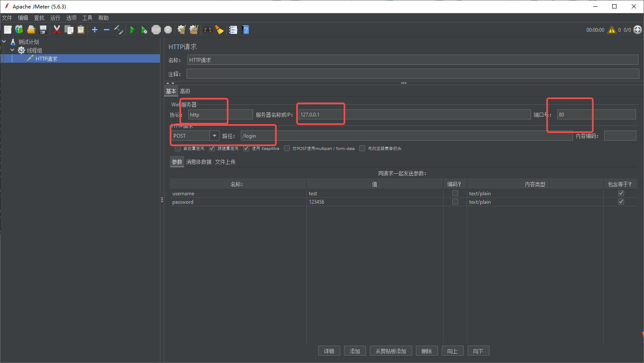Switch to the 消息体数据 tab
Image resolution: width=644 pixels, height=363 pixels.
(199, 162)
